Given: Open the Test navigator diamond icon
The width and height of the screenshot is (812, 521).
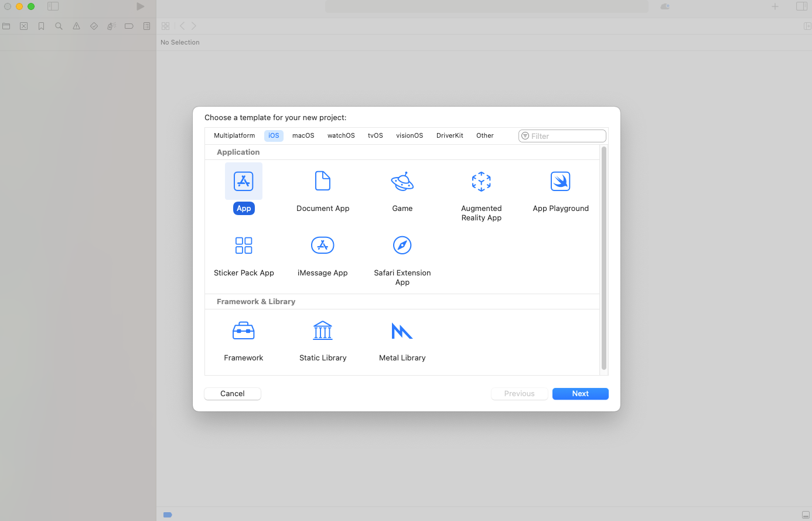Looking at the screenshot, I should coord(94,26).
